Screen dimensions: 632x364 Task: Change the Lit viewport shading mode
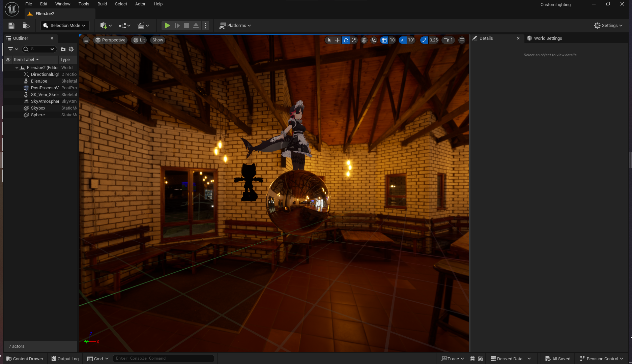[x=139, y=40]
